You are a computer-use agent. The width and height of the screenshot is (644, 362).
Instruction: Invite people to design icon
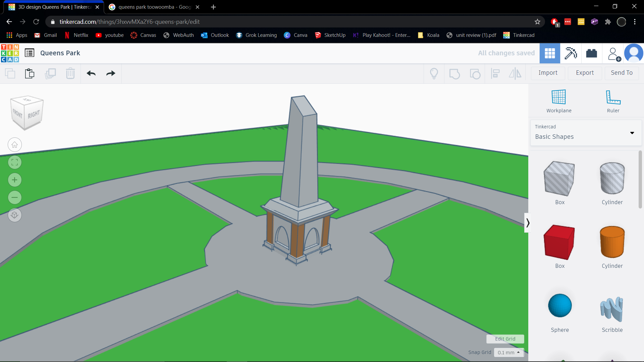pos(614,54)
